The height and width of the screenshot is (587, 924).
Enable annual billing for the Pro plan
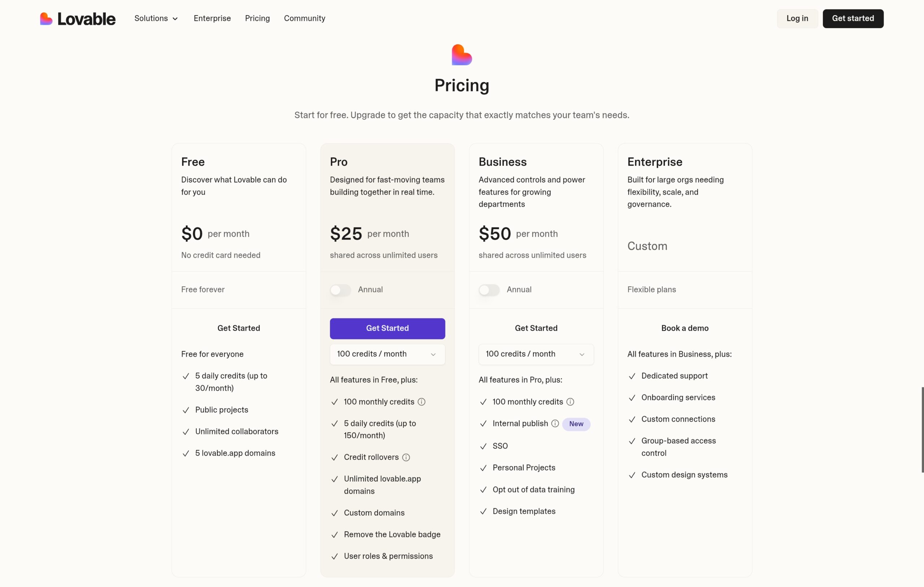coord(340,290)
